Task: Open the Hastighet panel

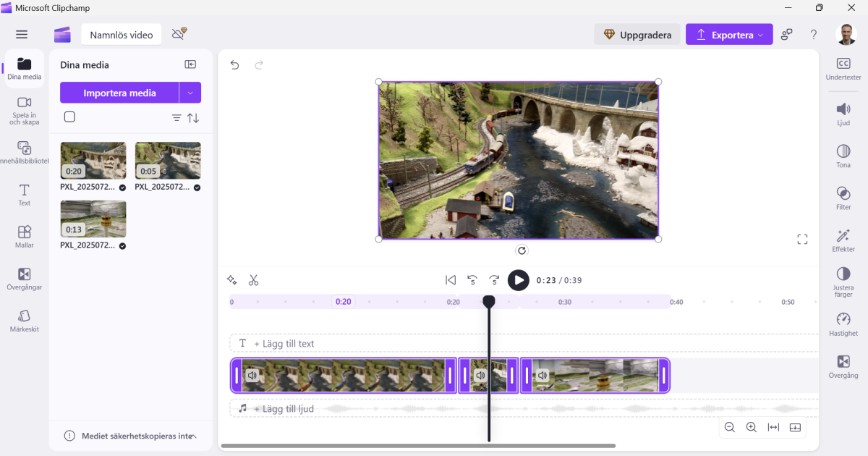Action: tap(843, 326)
